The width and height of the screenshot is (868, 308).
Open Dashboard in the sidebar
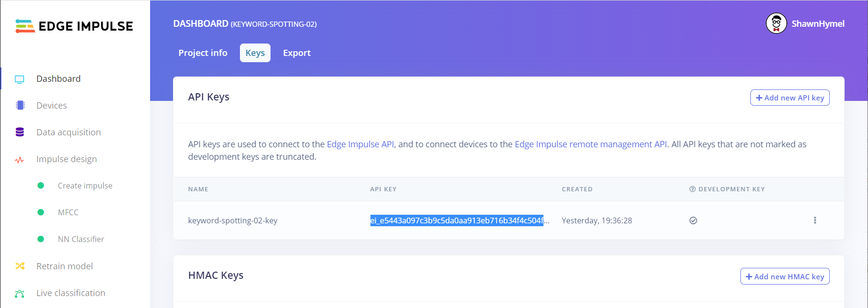[58, 78]
